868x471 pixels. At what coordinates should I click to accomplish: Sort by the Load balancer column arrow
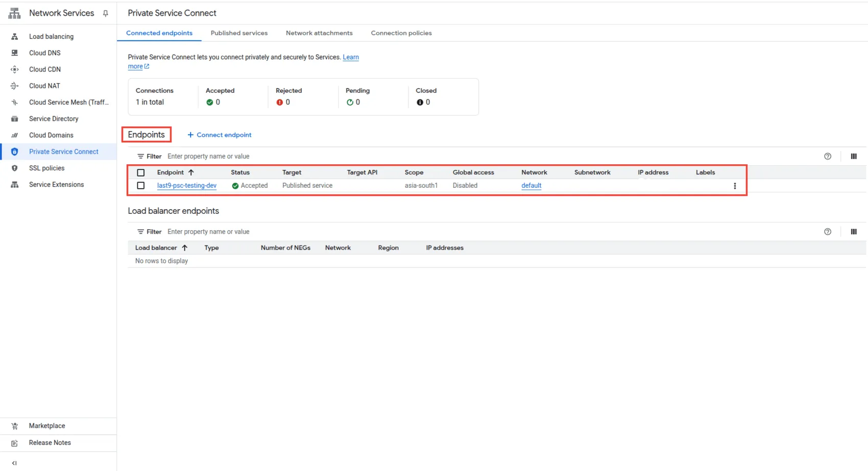(185, 248)
